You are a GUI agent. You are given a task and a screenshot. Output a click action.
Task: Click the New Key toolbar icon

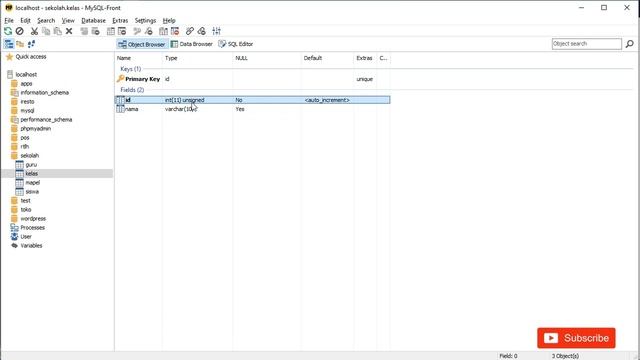[137, 31]
